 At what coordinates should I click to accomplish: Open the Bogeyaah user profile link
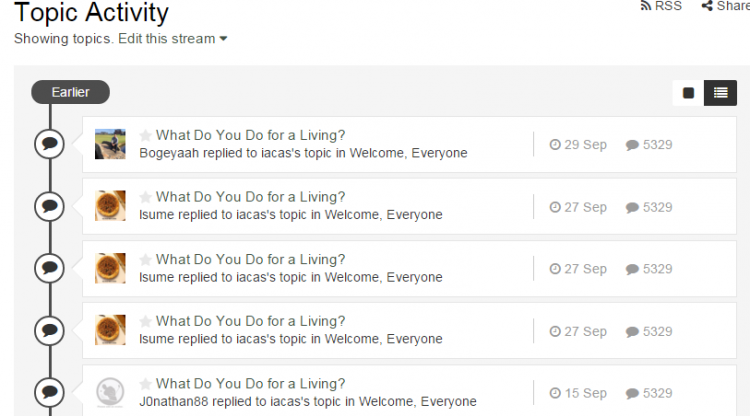[x=169, y=153]
